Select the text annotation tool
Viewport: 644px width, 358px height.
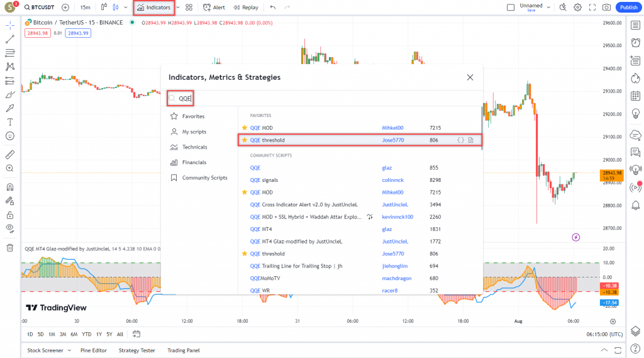click(10, 121)
